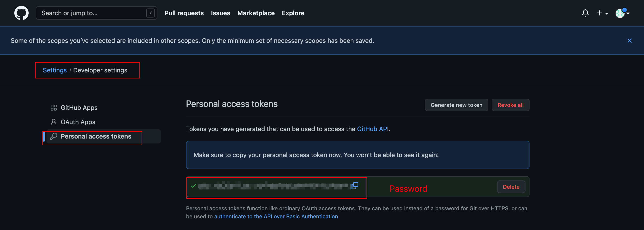Click the Personal access tokens key icon

tap(53, 136)
